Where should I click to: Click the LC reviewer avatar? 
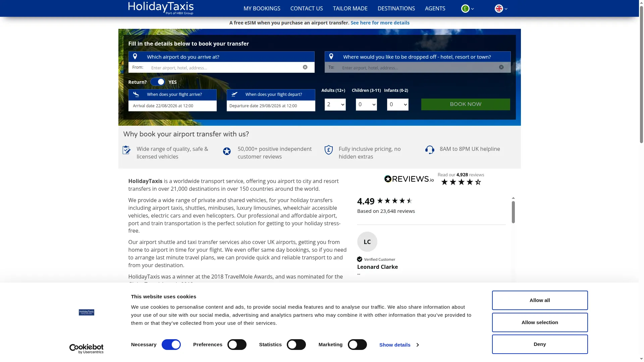367,242
